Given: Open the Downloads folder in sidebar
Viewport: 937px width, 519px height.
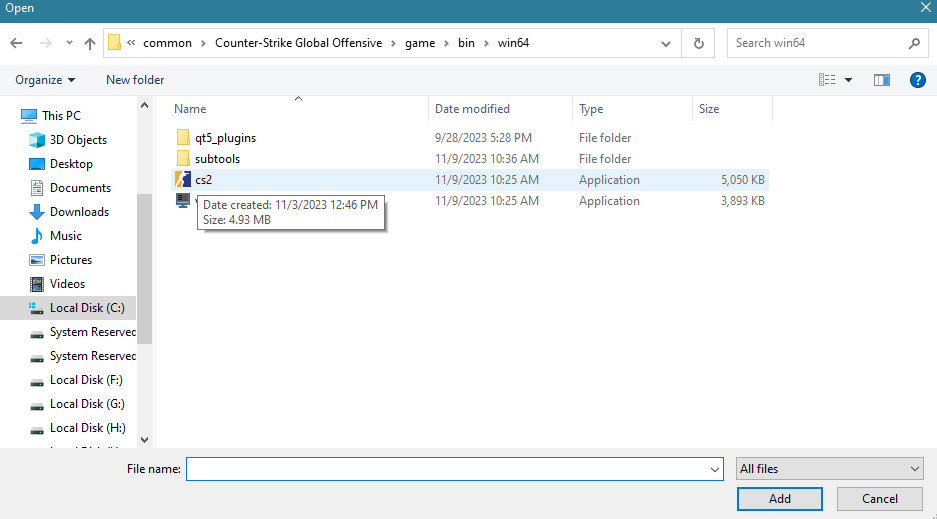Looking at the screenshot, I should pos(79,212).
